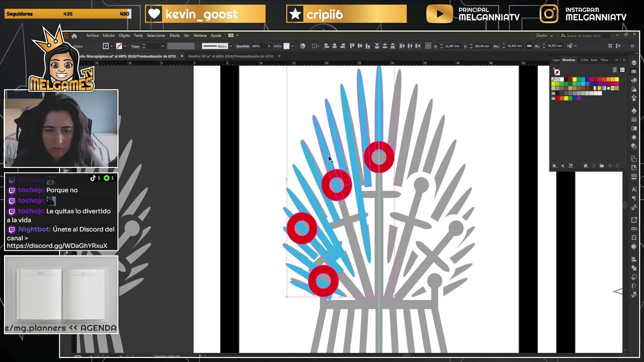This screenshot has width=644, height=362.
Task: Open the Symbols panel club icon
Action: (x=634, y=111)
